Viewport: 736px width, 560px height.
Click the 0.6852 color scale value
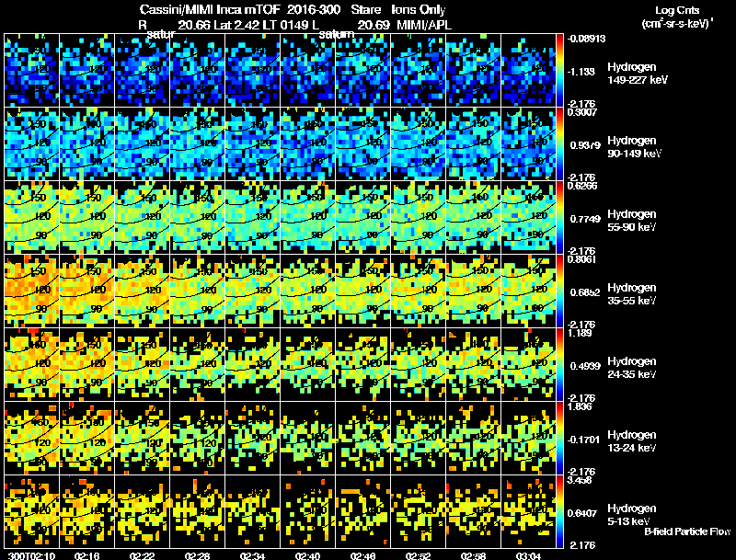pyautogui.click(x=585, y=292)
